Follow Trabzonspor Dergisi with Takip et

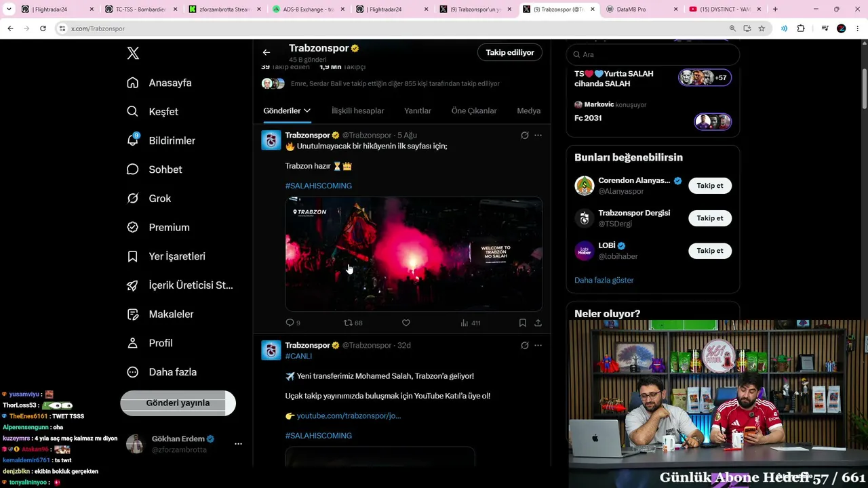pos(710,218)
